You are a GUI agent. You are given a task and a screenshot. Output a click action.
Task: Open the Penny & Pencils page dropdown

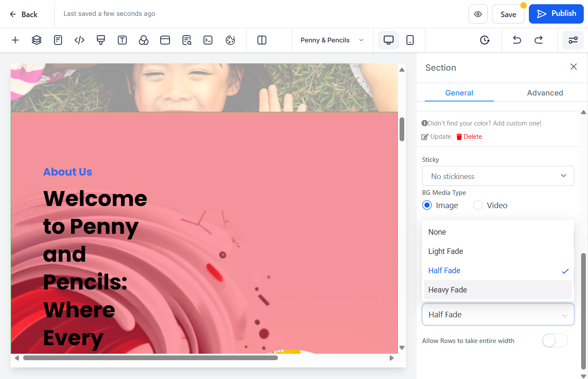point(332,40)
